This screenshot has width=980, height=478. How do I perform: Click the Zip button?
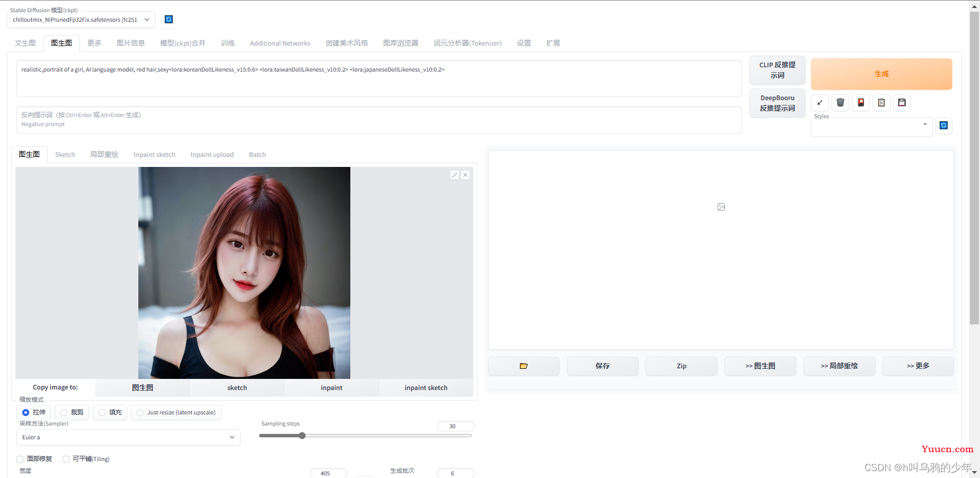[x=682, y=366]
